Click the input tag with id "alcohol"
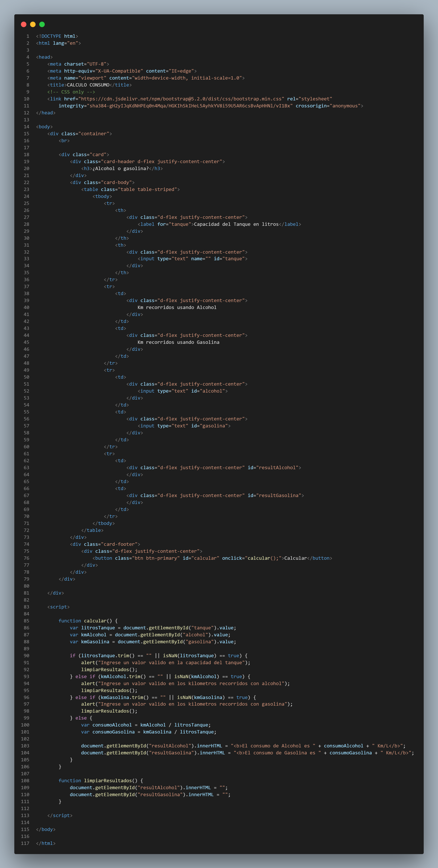The height and width of the screenshot is (868, 438). pyautogui.click(x=182, y=391)
